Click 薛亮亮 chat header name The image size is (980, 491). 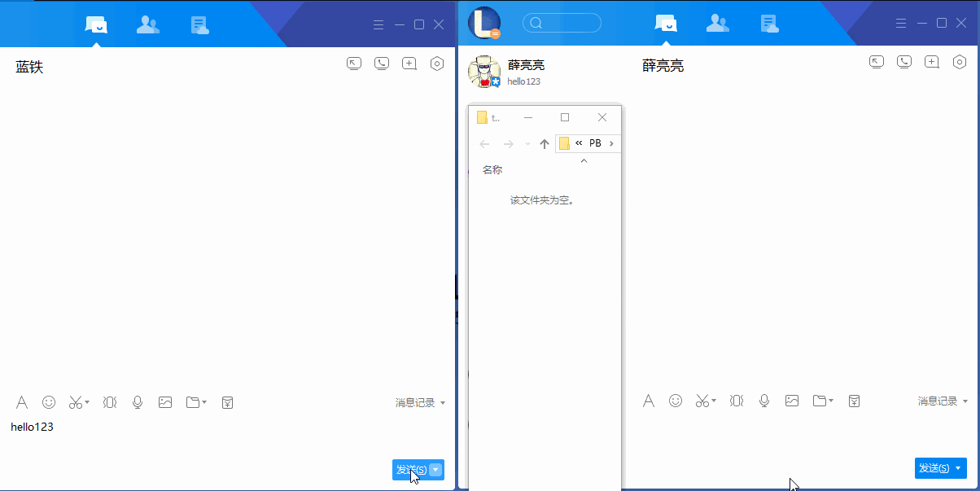pos(663,66)
